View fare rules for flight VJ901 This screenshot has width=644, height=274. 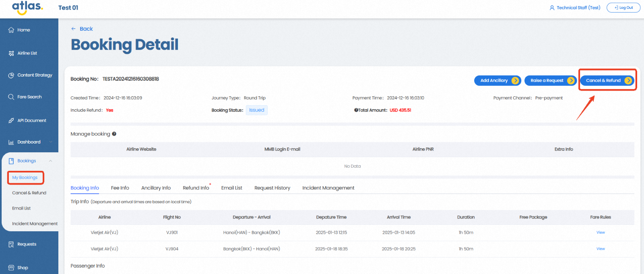(x=601, y=232)
